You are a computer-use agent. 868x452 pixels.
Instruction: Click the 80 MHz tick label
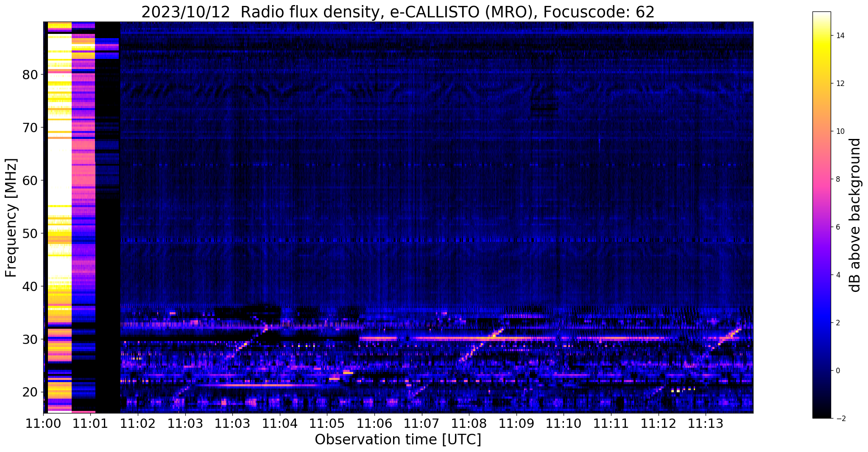pyautogui.click(x=30, y=75)
